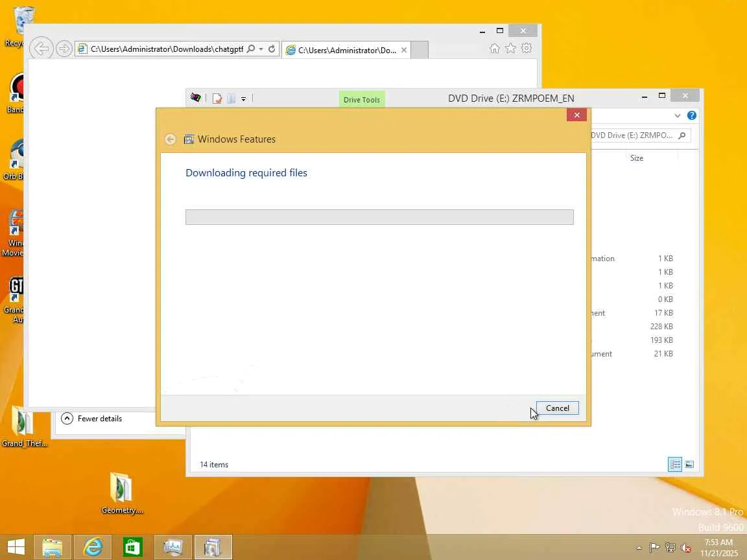Open taskbar clock and date
Image resolution: width=747 pixels, height=560 pixels.
tap(718, 548)
